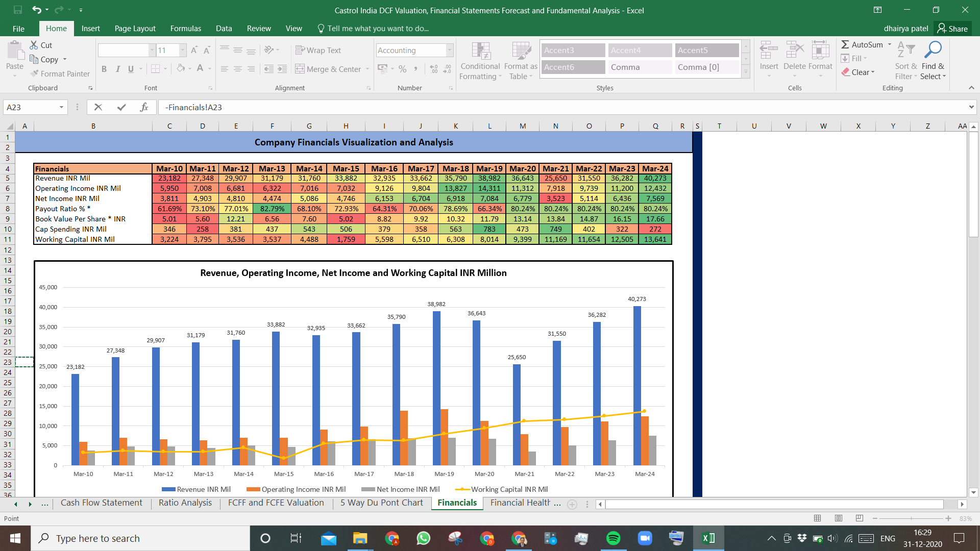The image size is (980, 551).
Task: Click Insert Function fx icon
Action: pyautogui.click(x=144, y=107)
